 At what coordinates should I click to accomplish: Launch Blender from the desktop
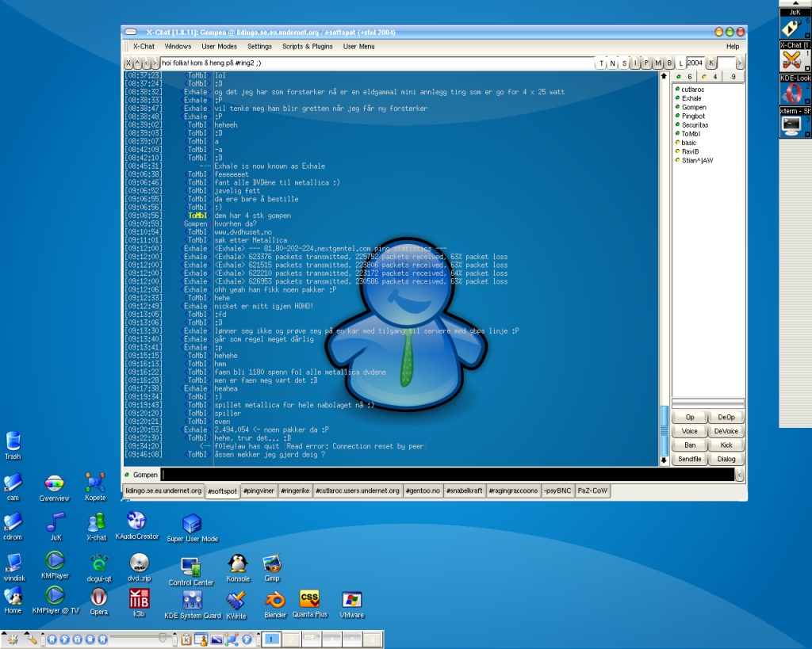[x=275, y=605]
